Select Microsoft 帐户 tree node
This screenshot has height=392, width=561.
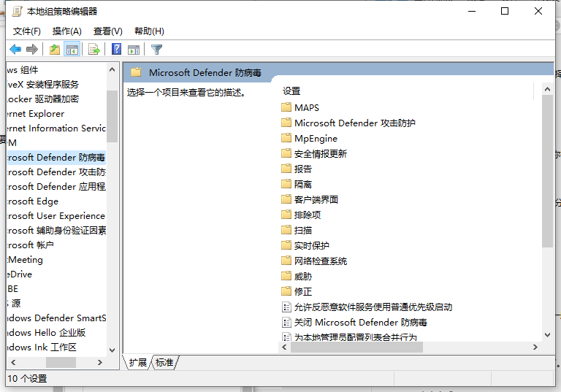pos(31,245)
